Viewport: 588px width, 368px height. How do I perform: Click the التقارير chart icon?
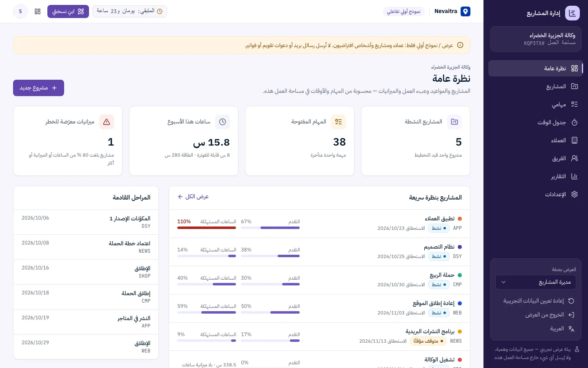[x=575, y=176]
